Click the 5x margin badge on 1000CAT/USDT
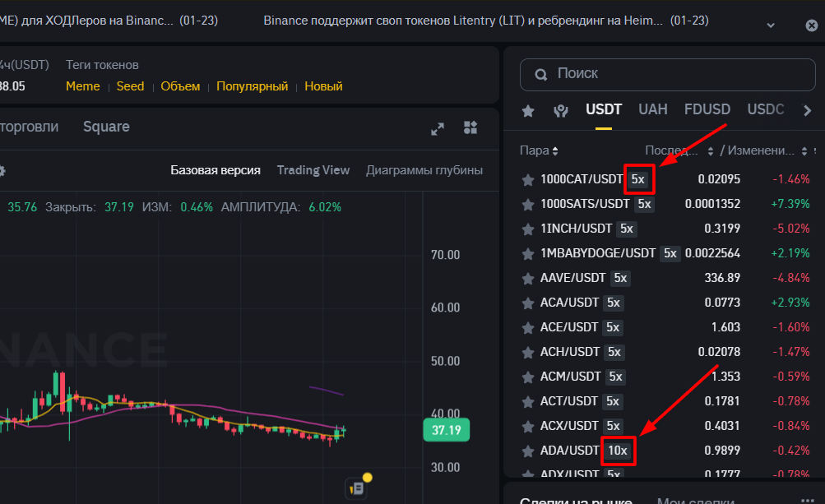Image resolution: width=825 pixels, height=504 pixels. (x=638, y=179)
